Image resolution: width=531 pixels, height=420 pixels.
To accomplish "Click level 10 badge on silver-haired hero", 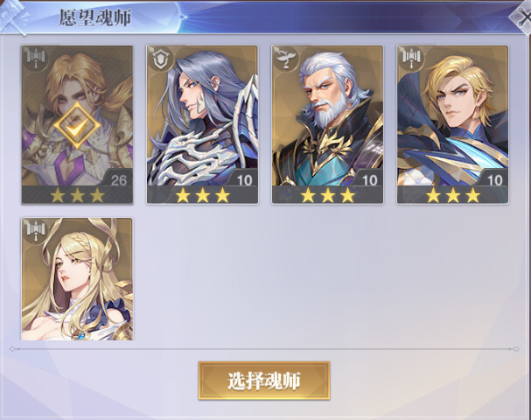I will [x=243, y=179].
